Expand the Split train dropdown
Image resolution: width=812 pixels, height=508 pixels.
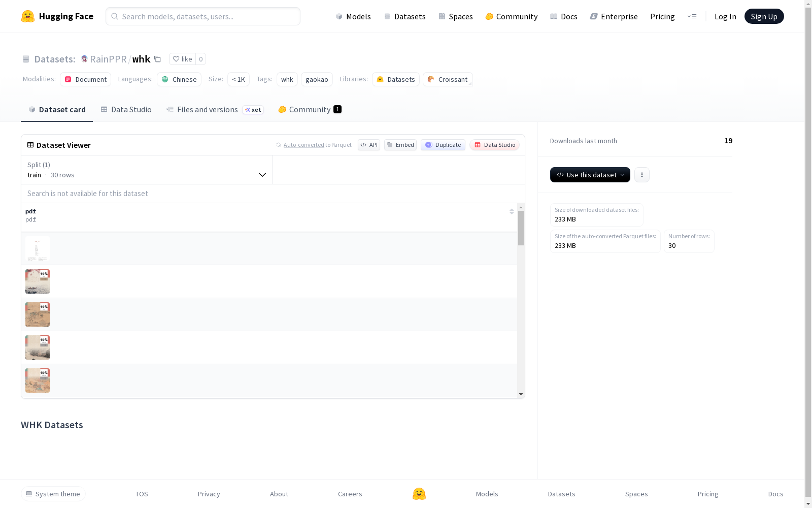[x=147, y=170]
